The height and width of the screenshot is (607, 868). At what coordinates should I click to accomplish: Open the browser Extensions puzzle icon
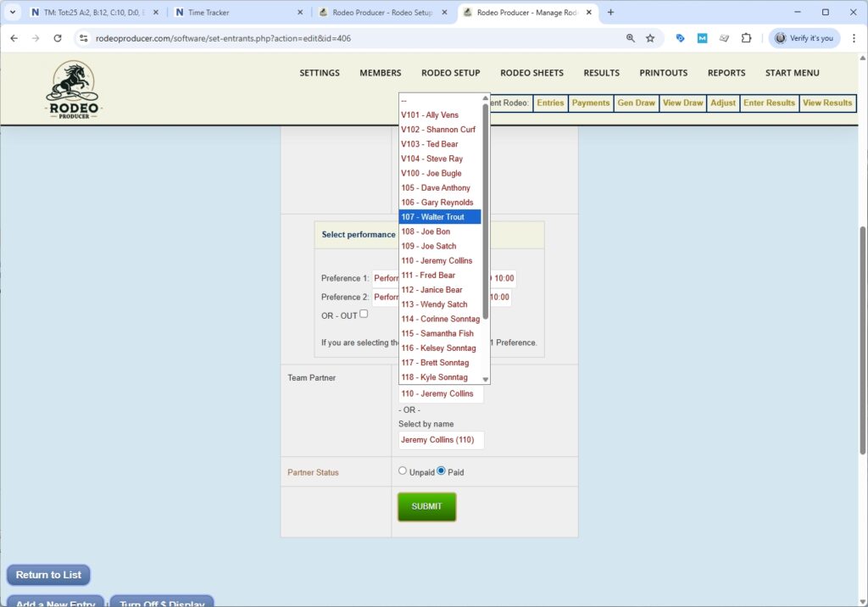(746, 38)
